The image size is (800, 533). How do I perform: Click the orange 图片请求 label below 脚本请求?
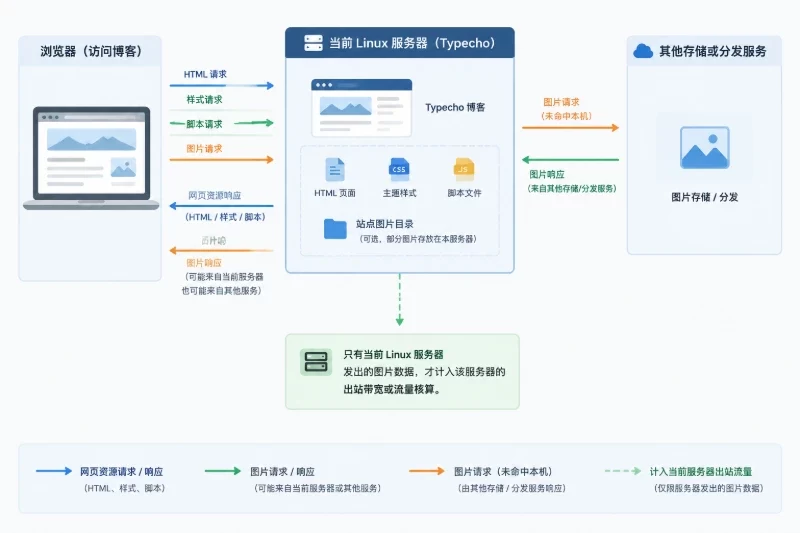coord(204,148)
